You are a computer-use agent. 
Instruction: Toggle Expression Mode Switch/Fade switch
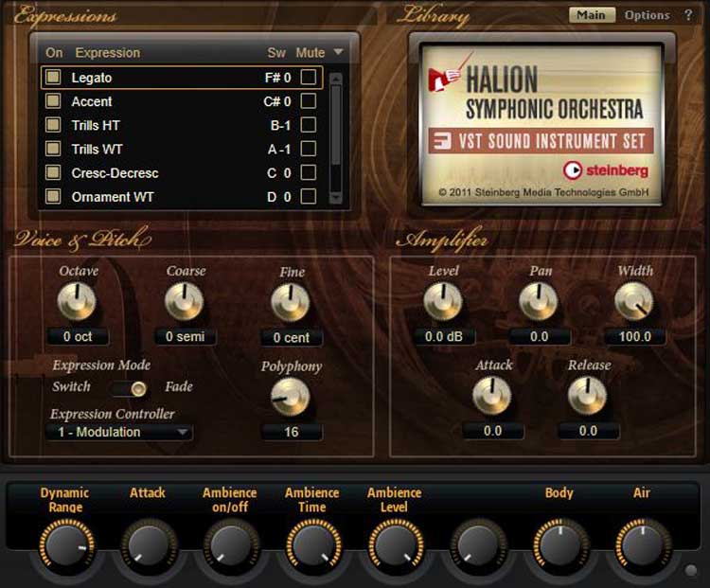click(x=130, y=388)
